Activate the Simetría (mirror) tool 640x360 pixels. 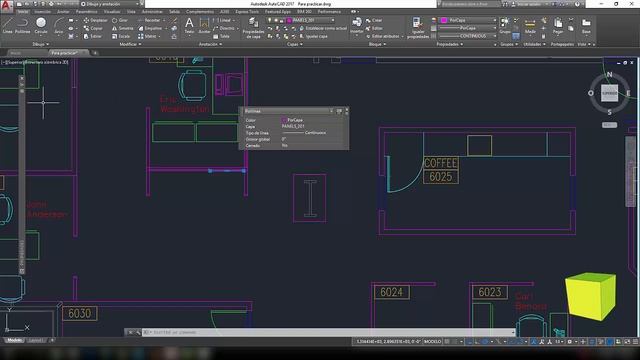click(122, 28)
